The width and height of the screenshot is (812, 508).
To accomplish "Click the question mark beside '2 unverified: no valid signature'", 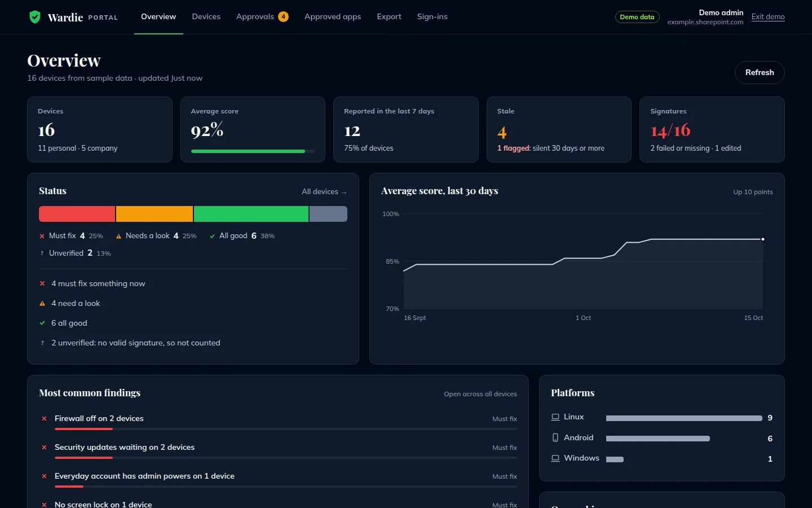I will point(42,343).
